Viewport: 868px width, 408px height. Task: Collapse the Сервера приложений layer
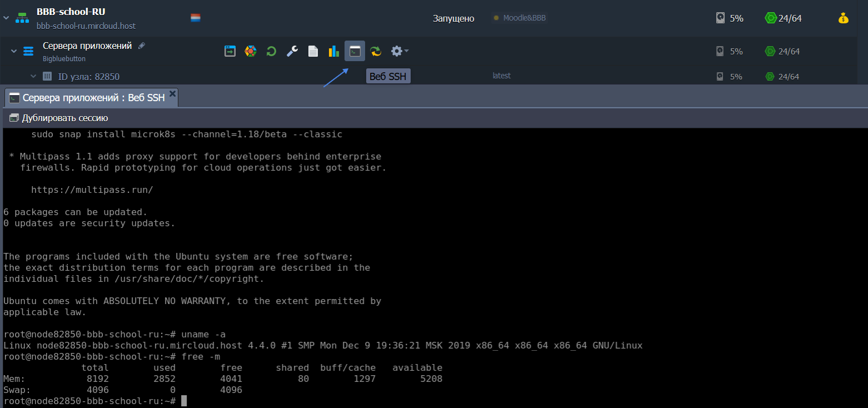tap(14, 51)
